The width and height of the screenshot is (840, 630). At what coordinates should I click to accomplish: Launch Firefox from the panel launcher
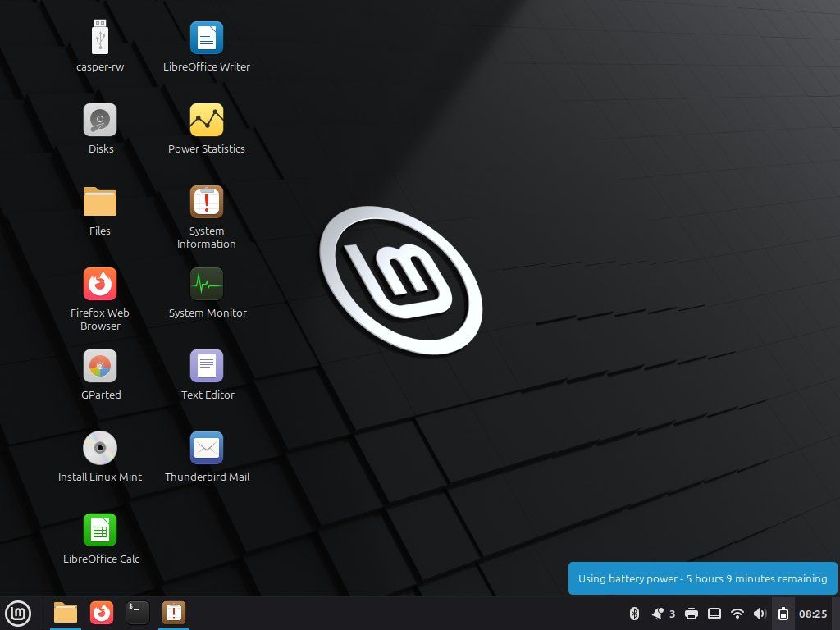(x=101, y=613)
